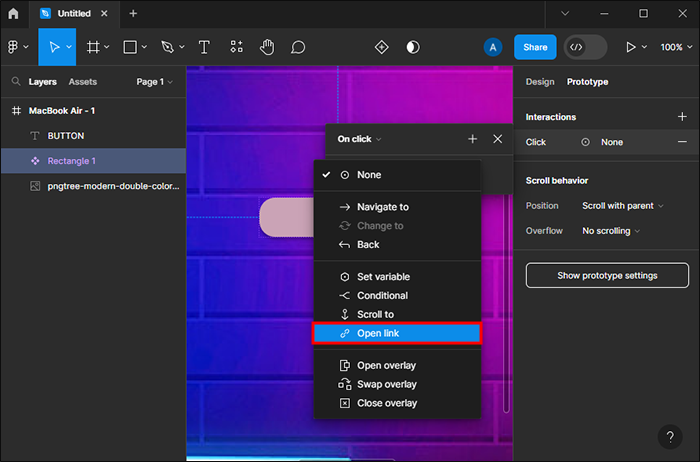Image resolution: width=700 pixels, height=462 pixels.
Task: Click Show prototype settings button
Action: tap(607, 275)
